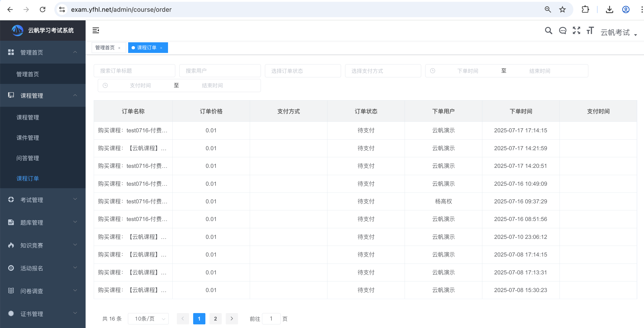
Task: Toggle fullscreen with expand icon
Action: tap(577, 31)
